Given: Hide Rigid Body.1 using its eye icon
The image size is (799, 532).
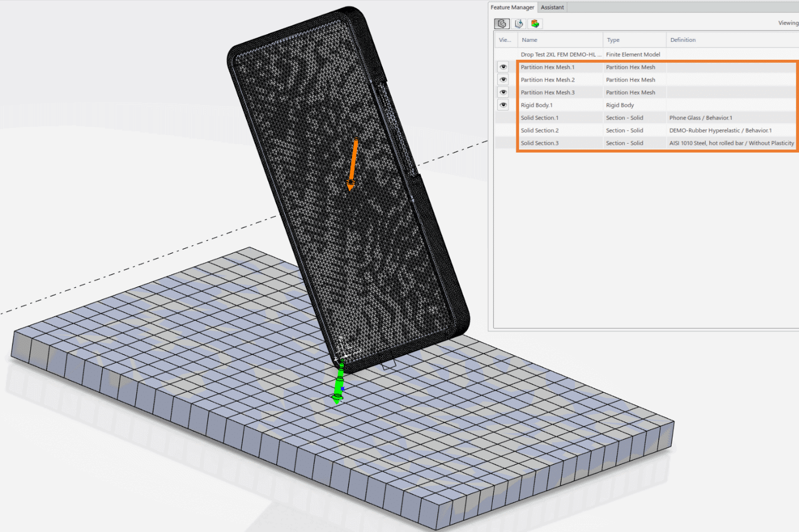Looking at the screenshot, I should coord(503,105).
